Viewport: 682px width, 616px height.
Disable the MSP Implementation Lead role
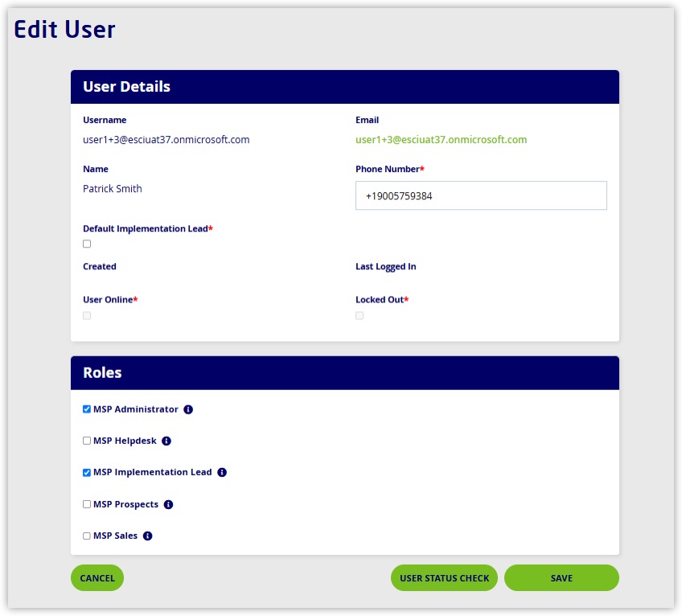87,473
